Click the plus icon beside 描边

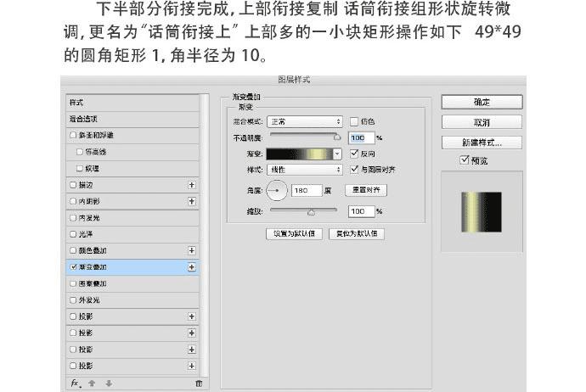[192, 185]
